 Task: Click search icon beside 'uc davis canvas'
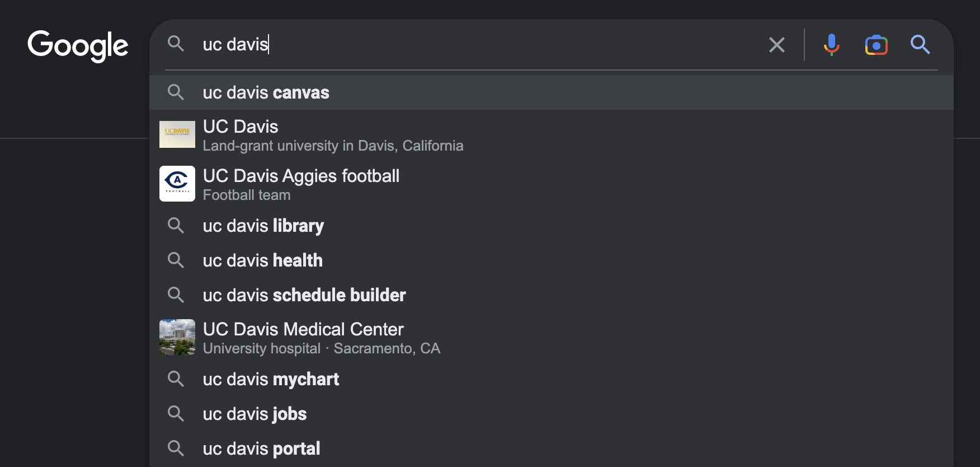tap(176, 92)
